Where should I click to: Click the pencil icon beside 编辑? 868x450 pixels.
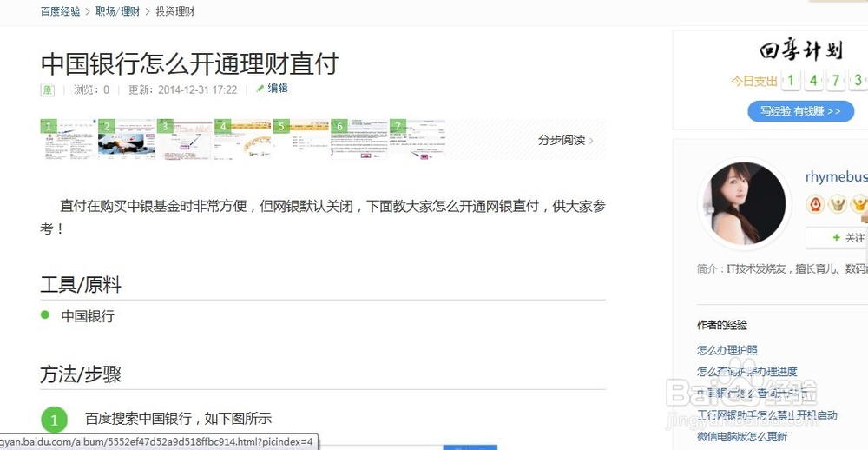[x=260, y=89]
